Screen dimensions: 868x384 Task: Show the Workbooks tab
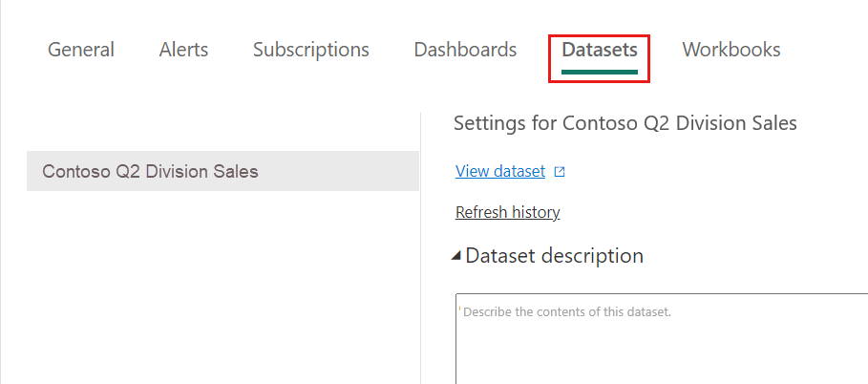(x=730, y=50)
